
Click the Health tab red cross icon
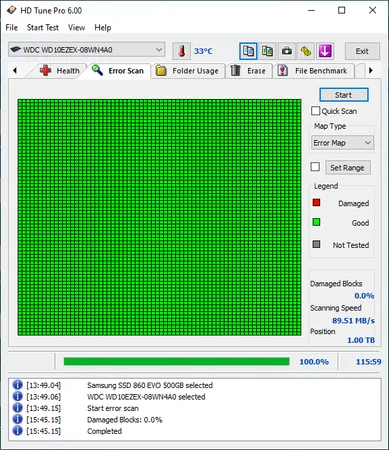pos(45,70)
